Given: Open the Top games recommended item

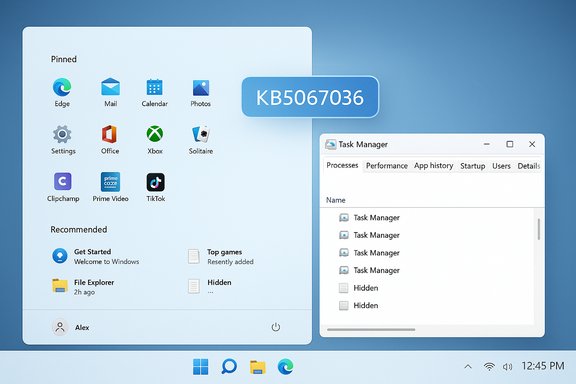Looking at the screenshot, I should point(220,256).
